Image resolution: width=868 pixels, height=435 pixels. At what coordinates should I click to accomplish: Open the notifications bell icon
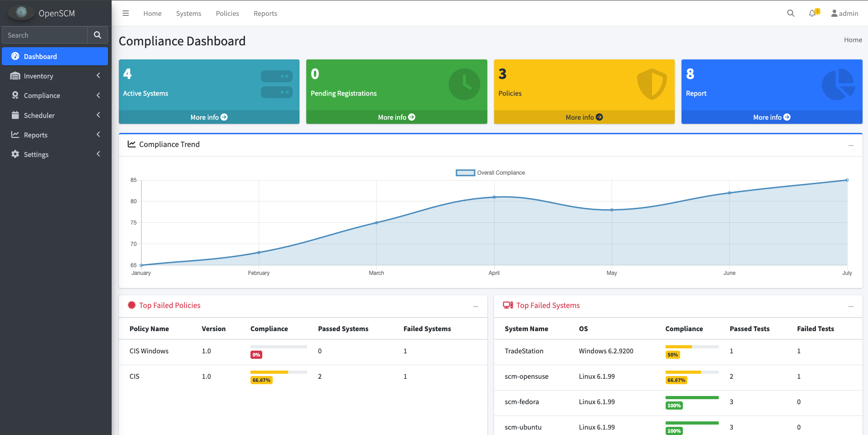coord(812,14)
